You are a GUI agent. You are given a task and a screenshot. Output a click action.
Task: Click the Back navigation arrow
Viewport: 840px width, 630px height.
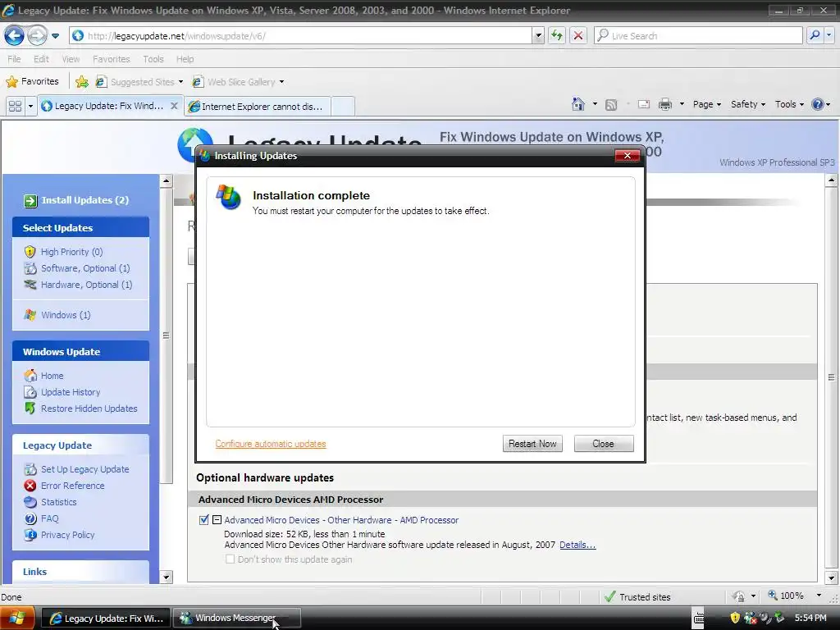tap(15, 36)
